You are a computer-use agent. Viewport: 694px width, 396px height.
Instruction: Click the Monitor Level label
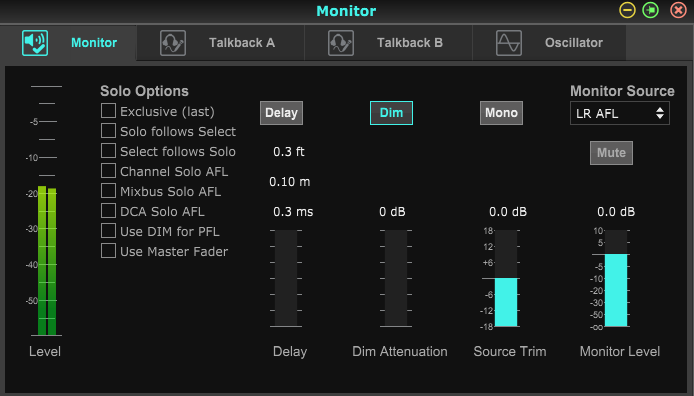(620, 351)
